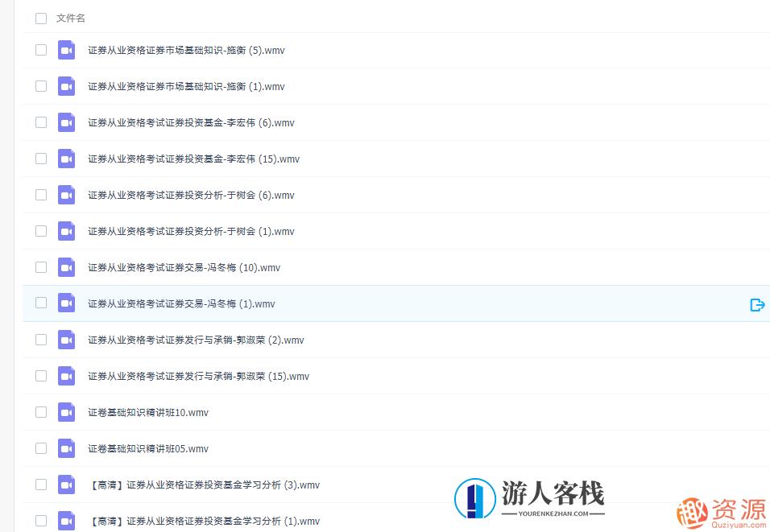
Task: Check the checkbox for 证券投资基金-李宏伟 (15).wmv
Action: pos(41,159)
